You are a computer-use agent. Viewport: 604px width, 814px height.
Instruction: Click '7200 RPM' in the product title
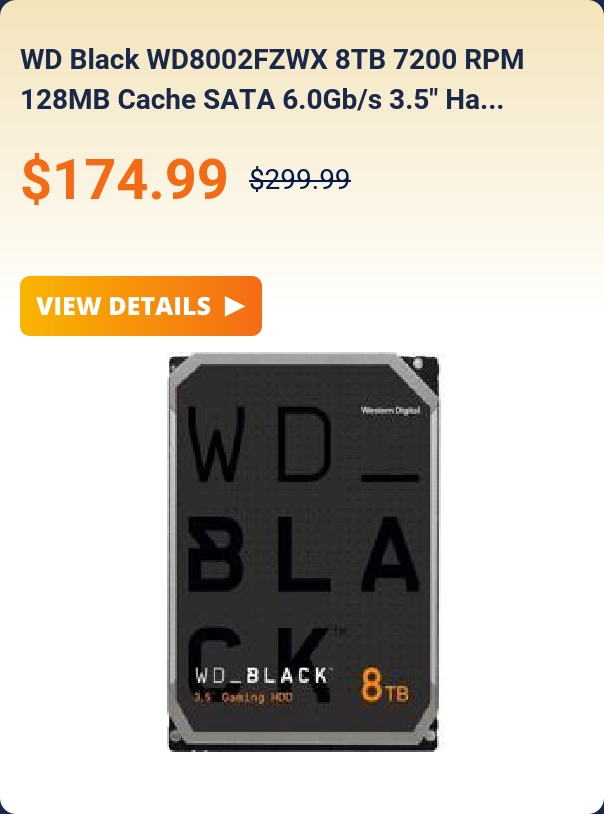[x=458, y=60]
